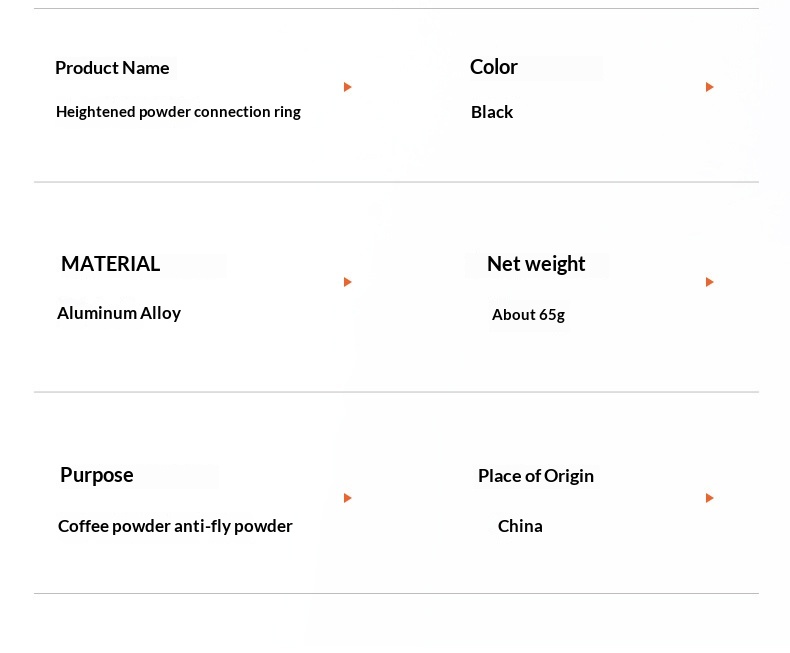The width and height of the screenshot is (790, 653).
Task: Click the MATERIAL label
Action: (x=110, y=264)
